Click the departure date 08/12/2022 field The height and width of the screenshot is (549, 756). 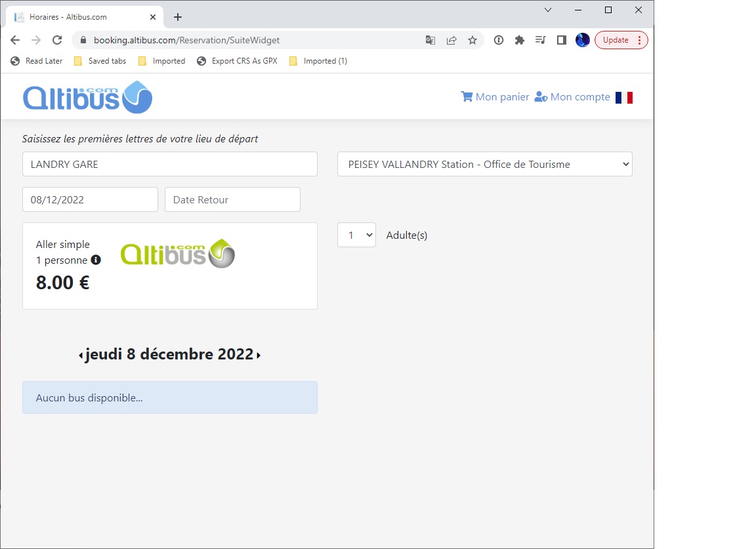90,199
